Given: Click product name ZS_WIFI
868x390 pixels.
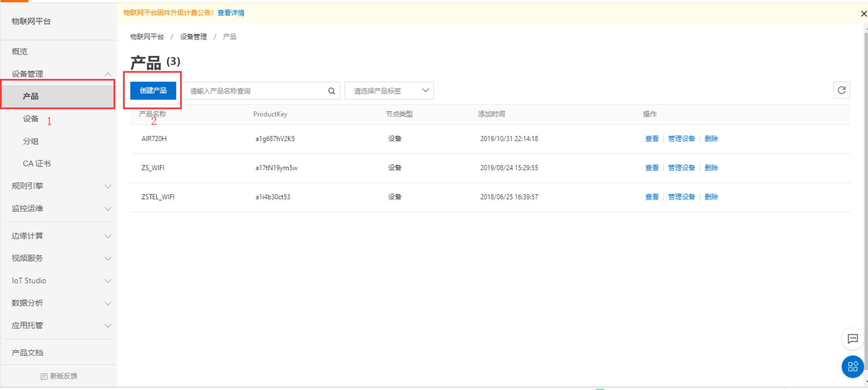Looking at the screenshot, I should click(153, 168).
